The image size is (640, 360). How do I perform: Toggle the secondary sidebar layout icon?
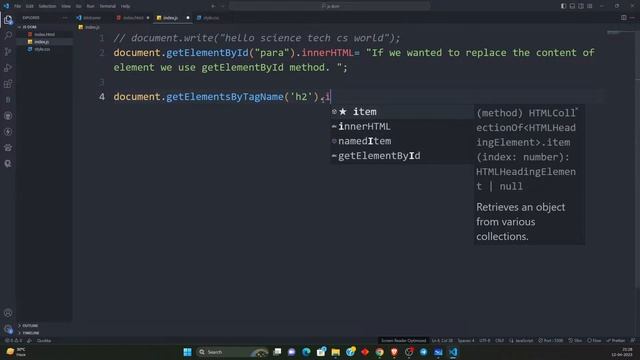coord(581,6)
